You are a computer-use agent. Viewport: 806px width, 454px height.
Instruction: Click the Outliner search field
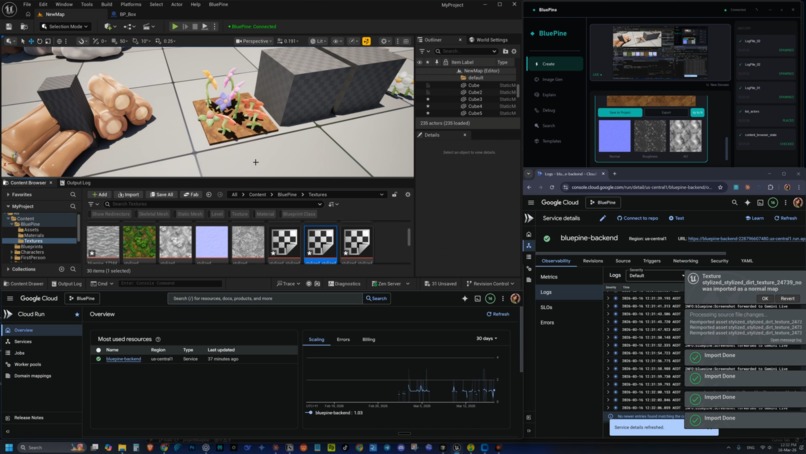pyautogui.click(x=466, y=51)
